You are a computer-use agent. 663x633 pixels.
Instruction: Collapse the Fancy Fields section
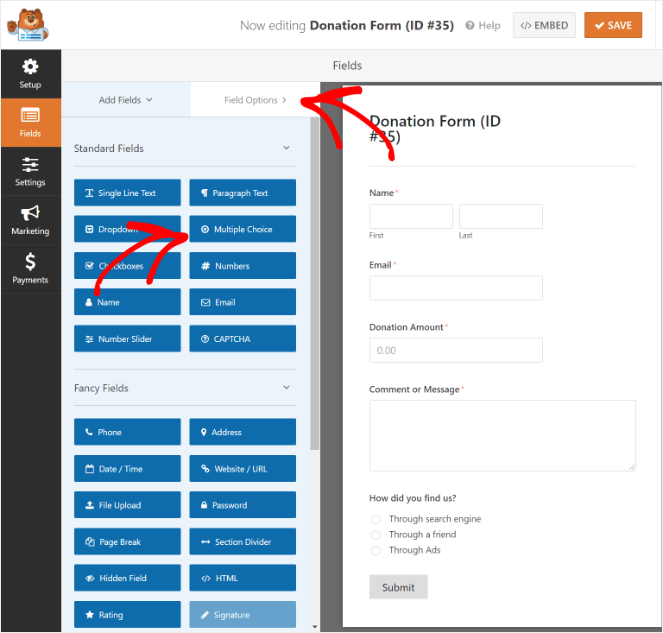click(x=286, y=388)
